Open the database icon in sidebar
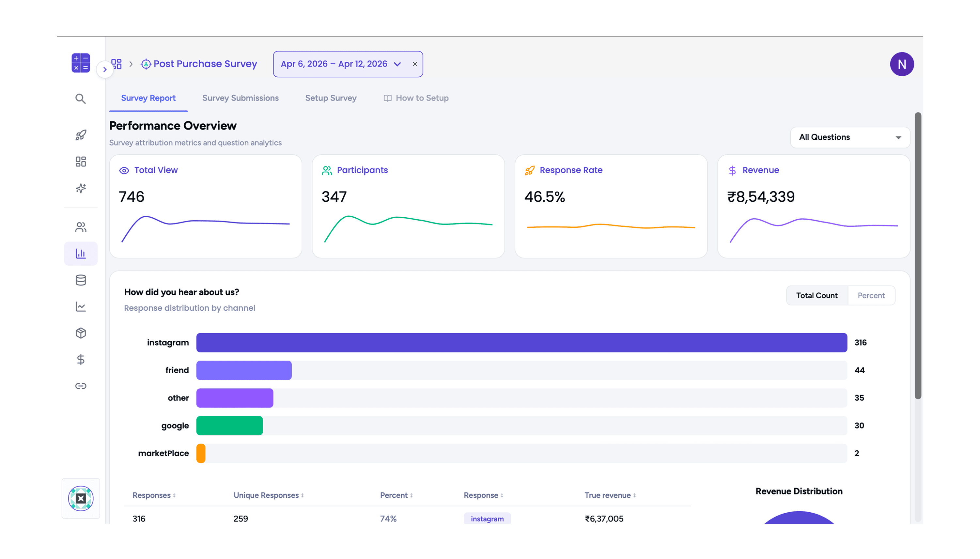 pos(80,280)
